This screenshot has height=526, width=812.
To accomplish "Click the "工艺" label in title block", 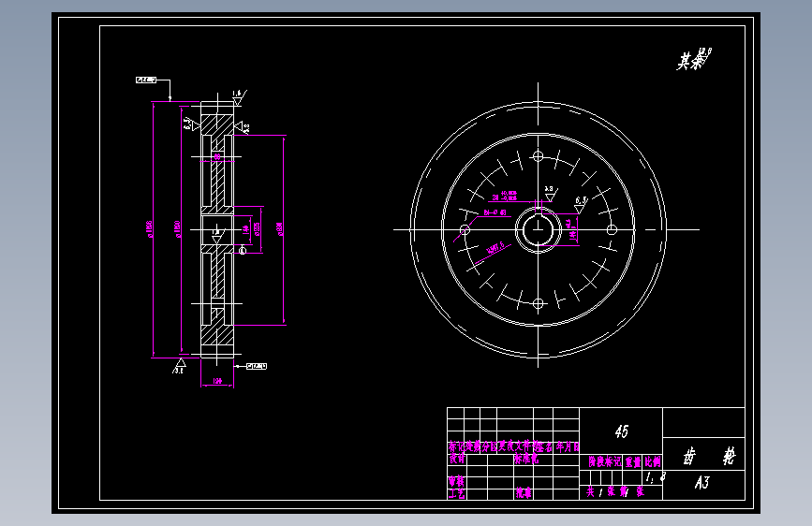I will (456, 494).
